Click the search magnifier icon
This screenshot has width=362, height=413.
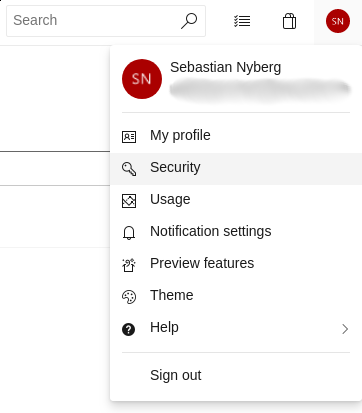tap(189, 21)
